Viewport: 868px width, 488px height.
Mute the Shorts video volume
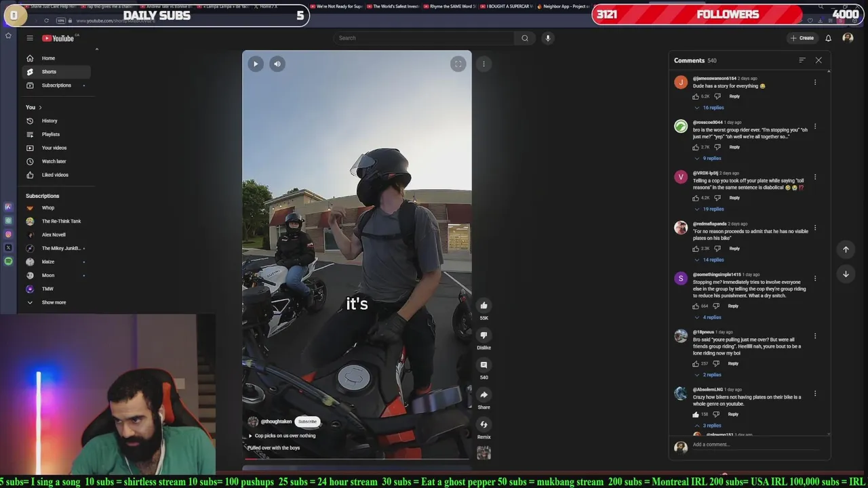[x=277, y=64]
